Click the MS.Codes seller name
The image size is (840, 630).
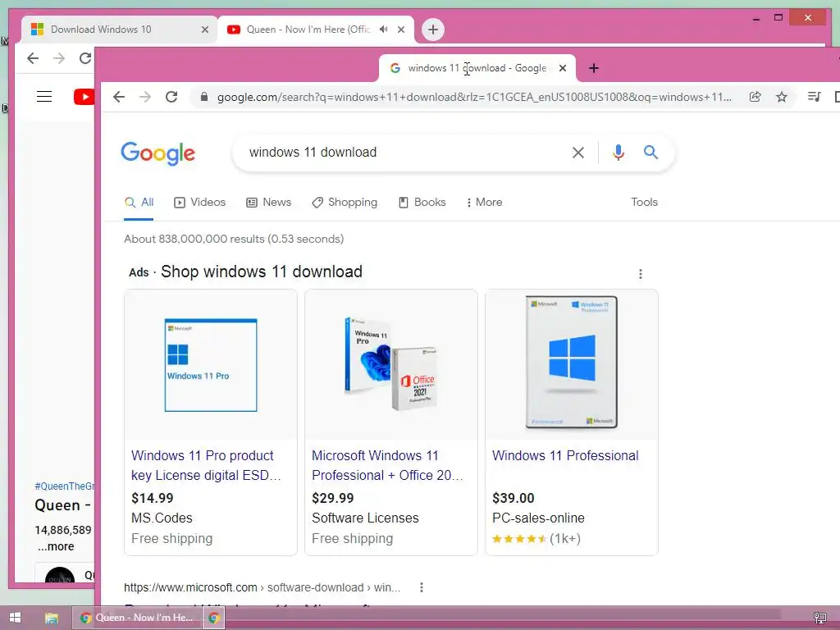click(162, 518)
